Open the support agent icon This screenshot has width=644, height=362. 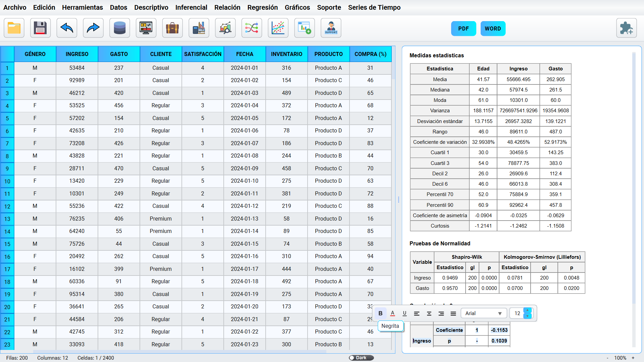(x=331, y=28)
